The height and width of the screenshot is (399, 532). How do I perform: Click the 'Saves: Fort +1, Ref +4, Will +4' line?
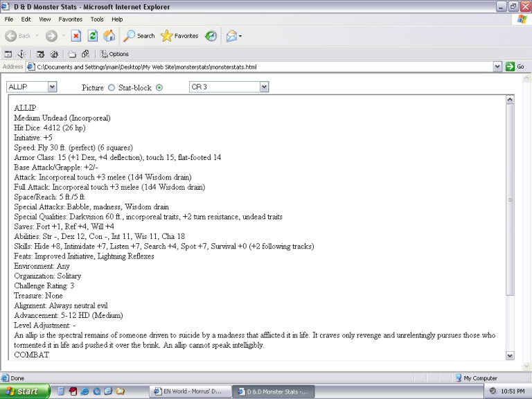(64, 227)
